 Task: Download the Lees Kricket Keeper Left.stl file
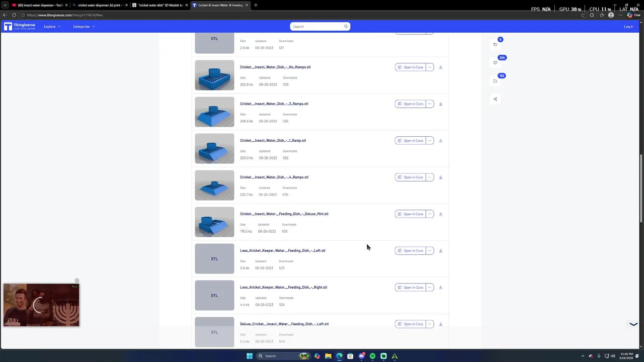(440, 250)
